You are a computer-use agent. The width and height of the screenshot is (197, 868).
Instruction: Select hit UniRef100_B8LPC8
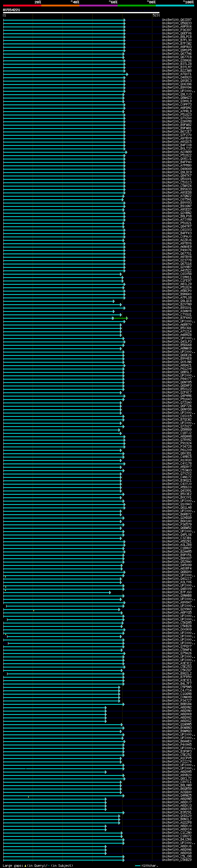(x=177, y=37)
